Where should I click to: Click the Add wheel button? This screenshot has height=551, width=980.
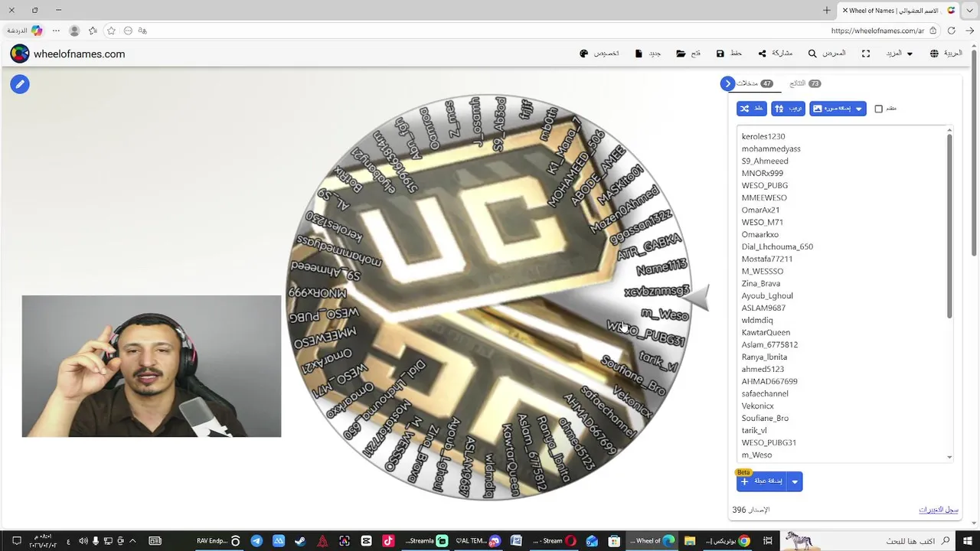pos(763,481)
